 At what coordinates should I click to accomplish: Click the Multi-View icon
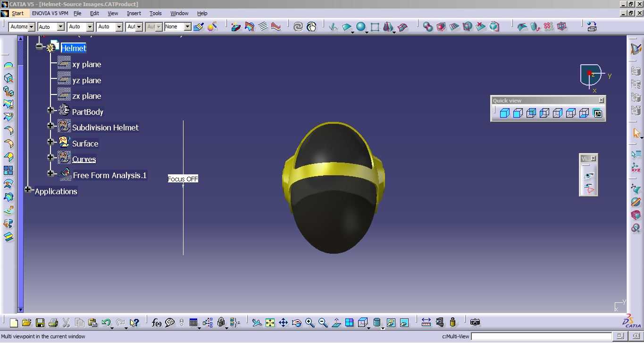pos(350,323)
